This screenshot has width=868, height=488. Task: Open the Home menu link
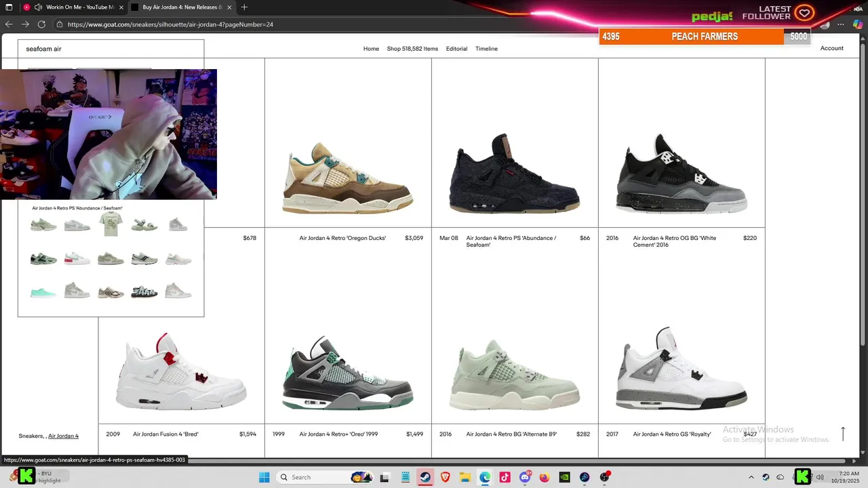(x=371, y=49)
